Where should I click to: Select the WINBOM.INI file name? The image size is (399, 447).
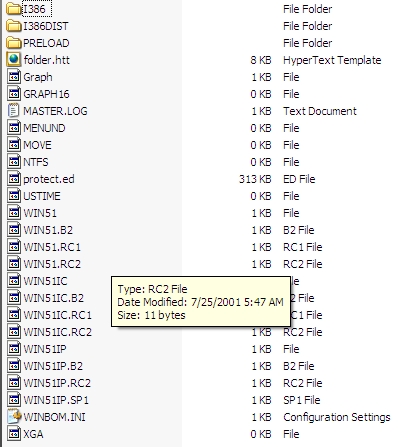[x=54, y=417]
